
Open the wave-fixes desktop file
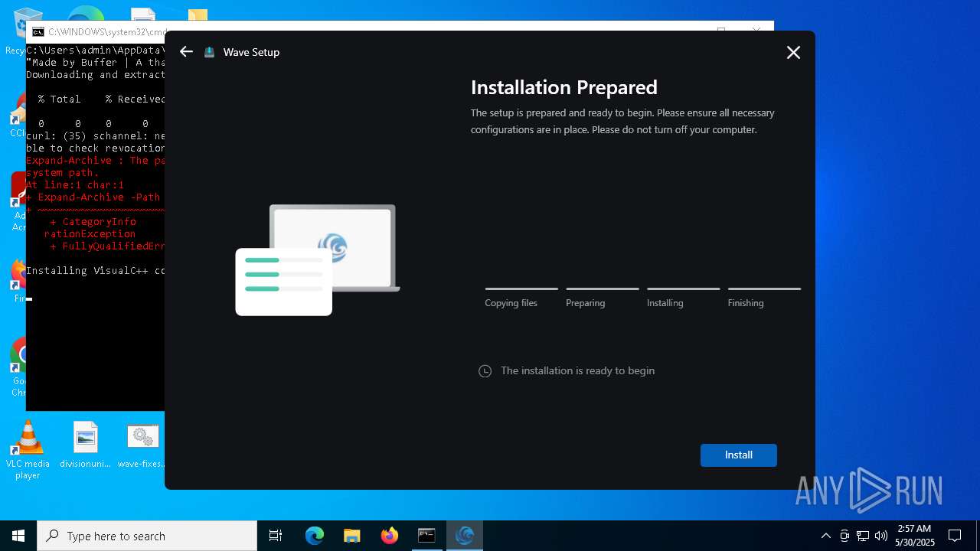click(142, 445)
